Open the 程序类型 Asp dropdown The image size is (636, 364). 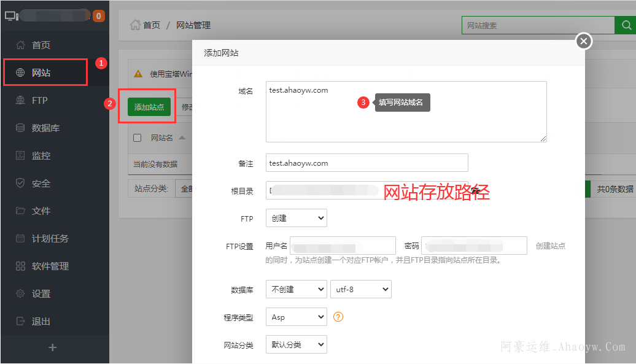(296, 317)
